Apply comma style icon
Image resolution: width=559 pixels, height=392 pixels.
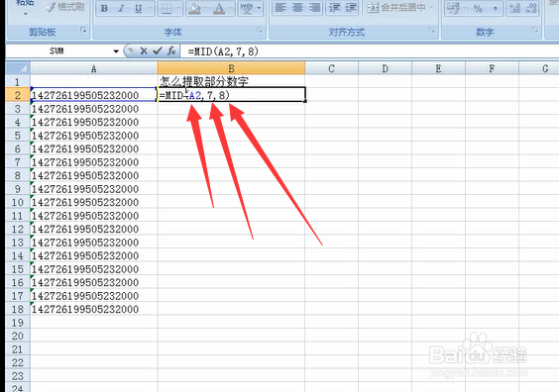[496, 9]
